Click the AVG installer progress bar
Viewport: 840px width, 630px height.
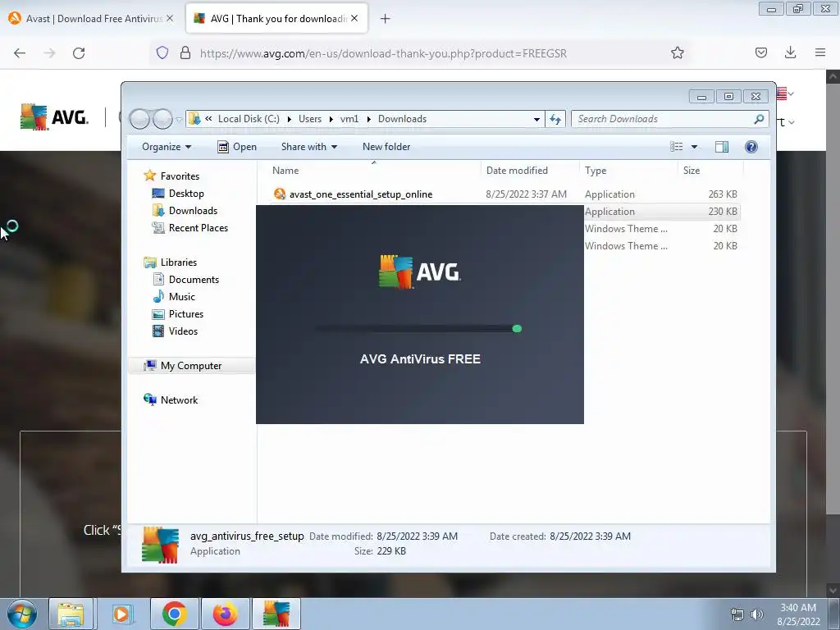pos(418,329)
